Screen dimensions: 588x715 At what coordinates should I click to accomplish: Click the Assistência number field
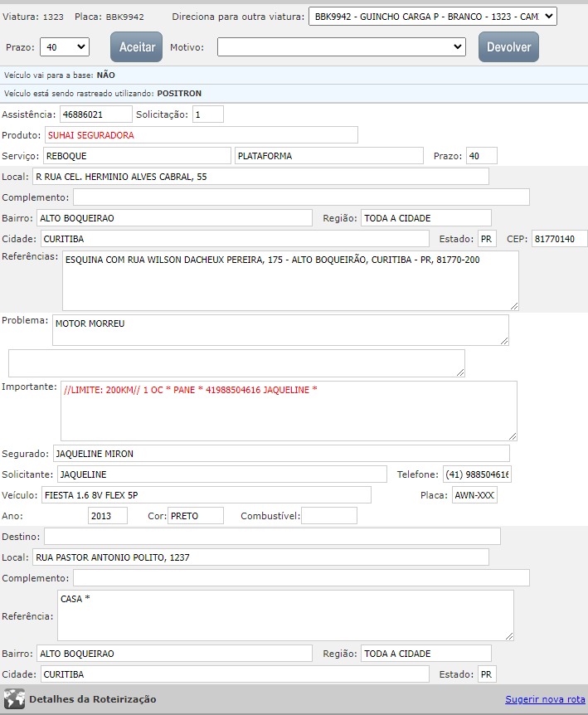coord(95,114)
